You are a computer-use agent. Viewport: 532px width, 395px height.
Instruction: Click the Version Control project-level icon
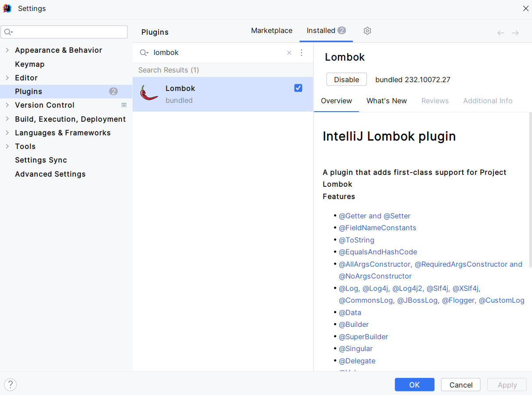click(124, 105)
